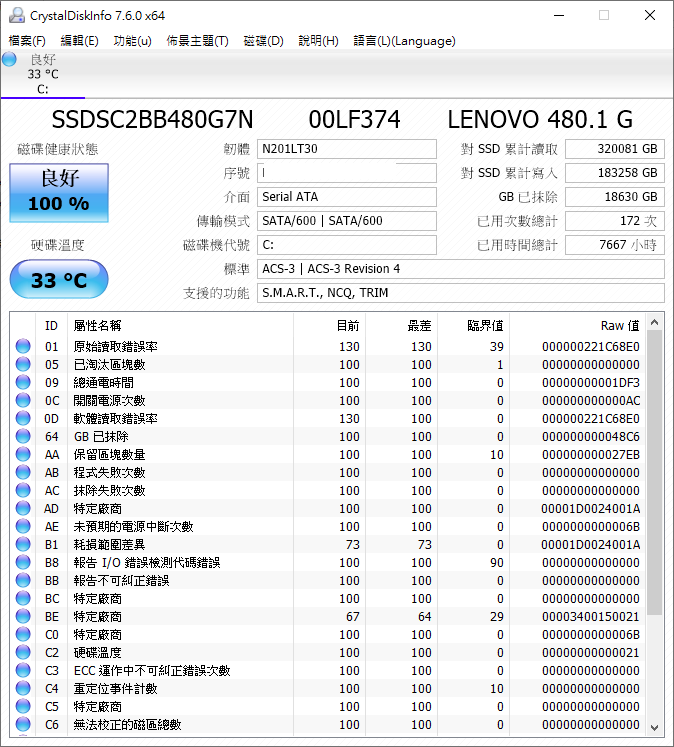Click the raw value 000000000027EB
Screen dimensions: 674x747
click(591, 454)
